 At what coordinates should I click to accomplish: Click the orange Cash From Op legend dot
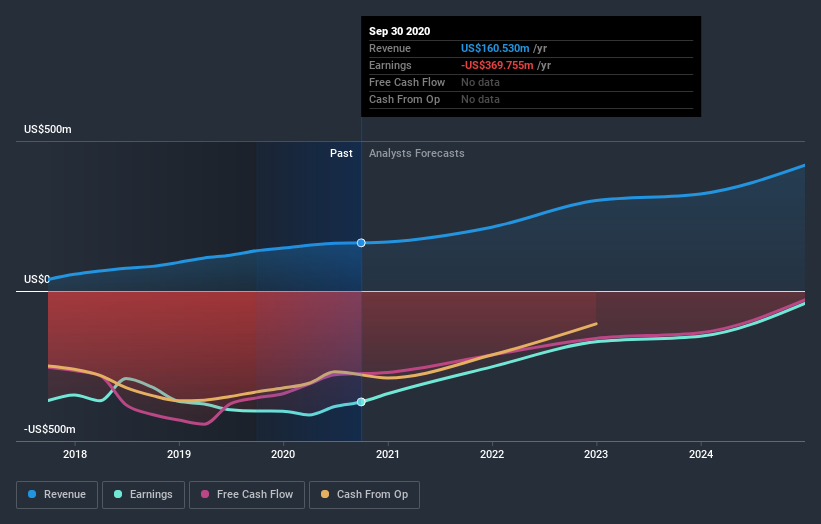(325, 494)
